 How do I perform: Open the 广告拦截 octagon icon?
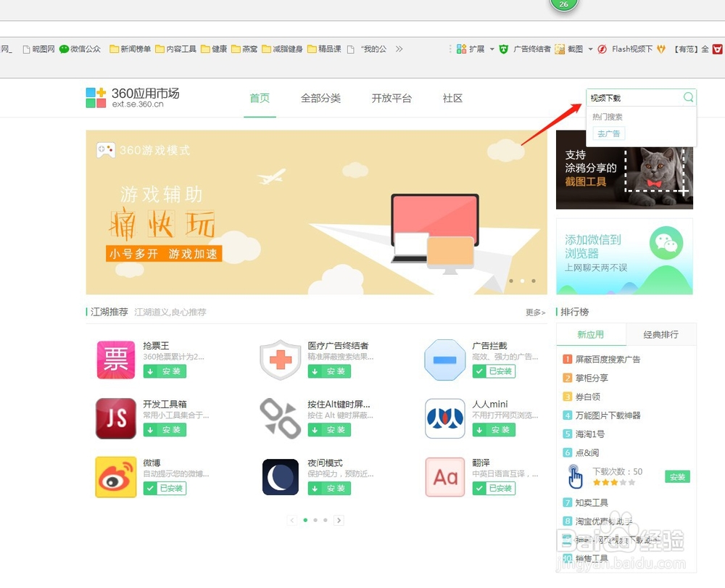445,360
